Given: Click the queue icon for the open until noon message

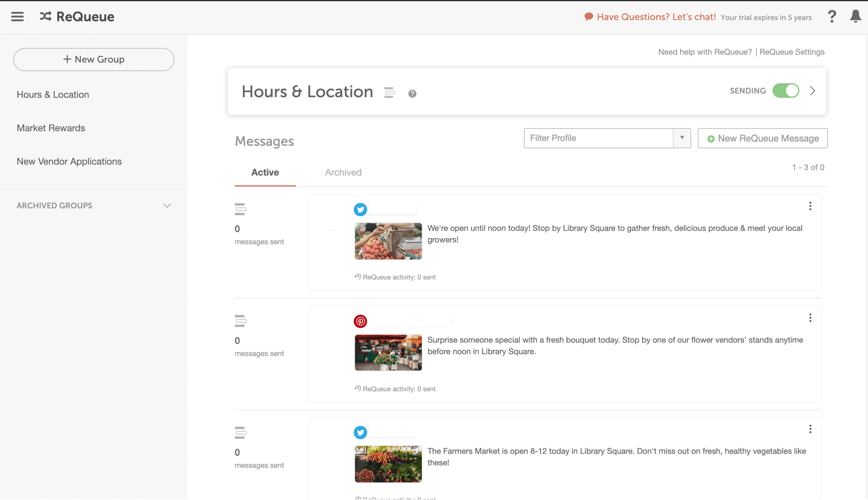Looking at the screenshot, I should coord(240,209).
